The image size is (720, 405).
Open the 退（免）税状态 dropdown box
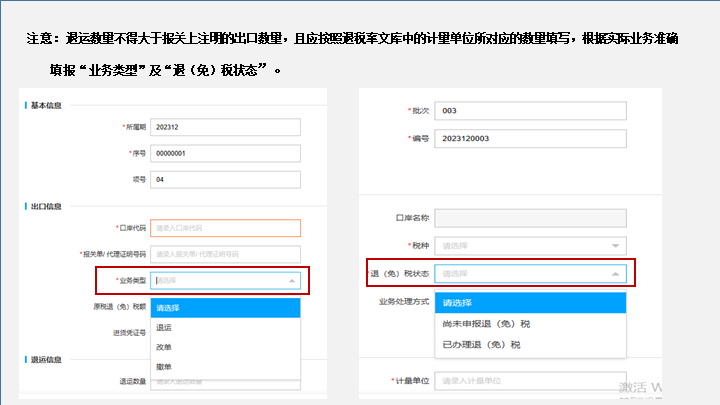pyautogui.click(x=530, y=274)
